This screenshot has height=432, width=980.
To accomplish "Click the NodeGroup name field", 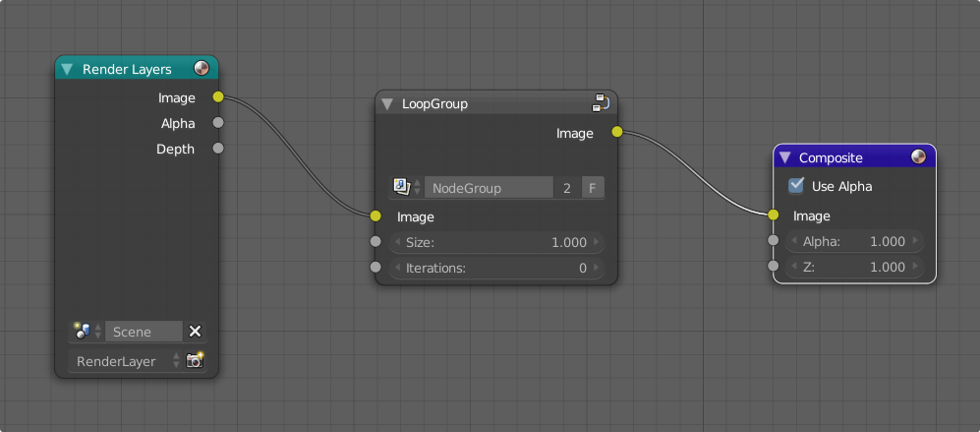I will [489, 187].
